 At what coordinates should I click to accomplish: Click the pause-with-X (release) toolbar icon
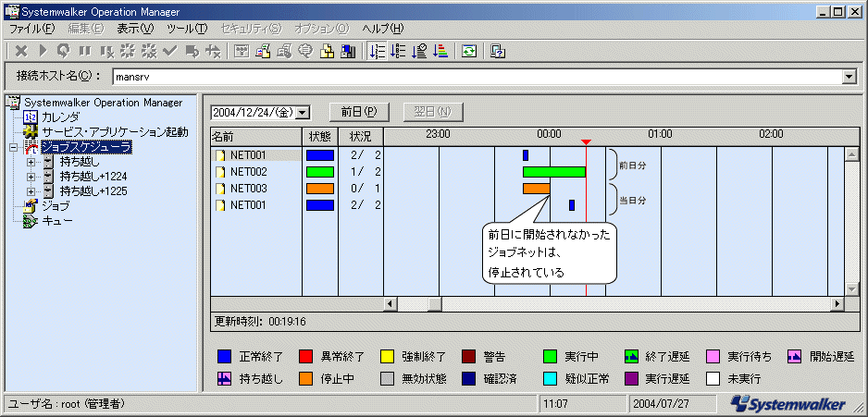tap(106, 52)
